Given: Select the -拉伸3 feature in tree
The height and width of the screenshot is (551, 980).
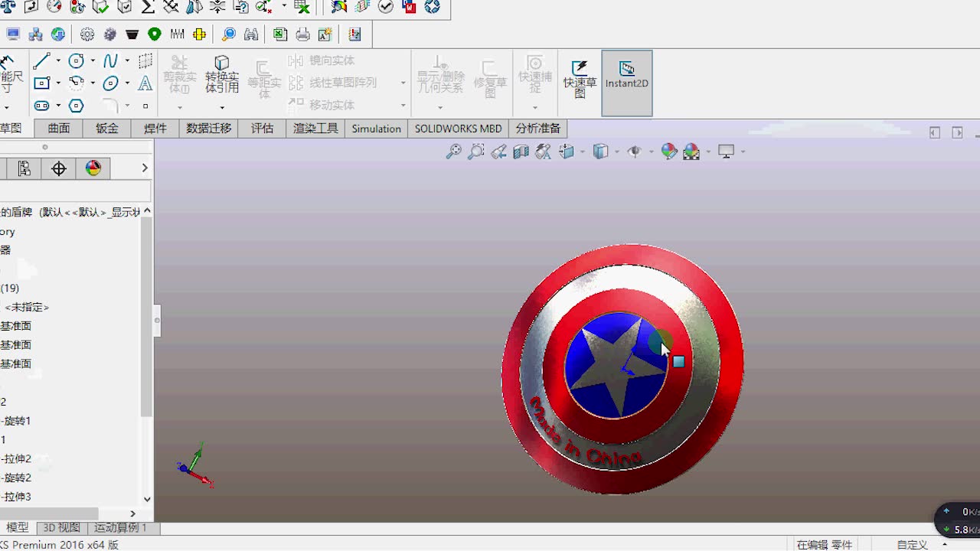Looking at the screenshot, I should pos(16,497).
